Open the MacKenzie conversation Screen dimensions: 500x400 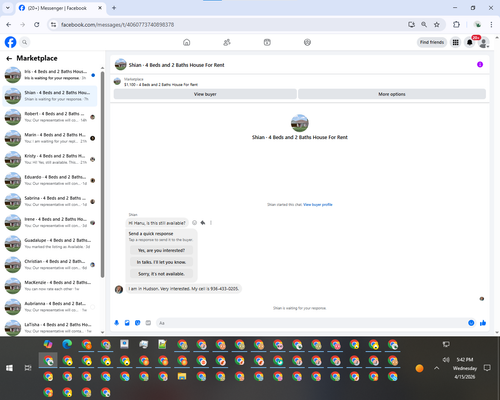50,286
